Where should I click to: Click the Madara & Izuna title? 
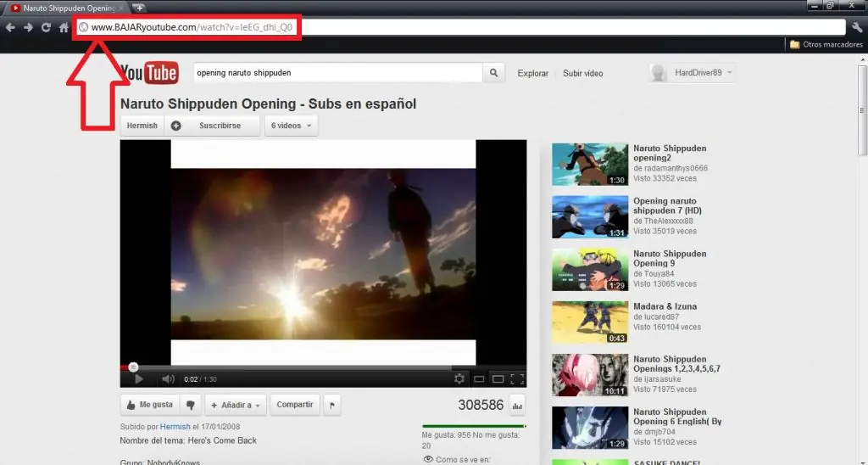pyautogui.click(x=665, y=306)
